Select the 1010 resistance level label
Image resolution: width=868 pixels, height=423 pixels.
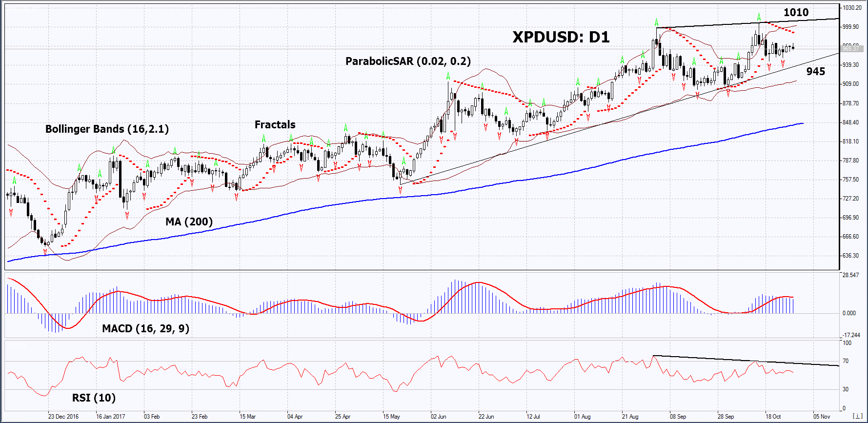click(796, 13)
